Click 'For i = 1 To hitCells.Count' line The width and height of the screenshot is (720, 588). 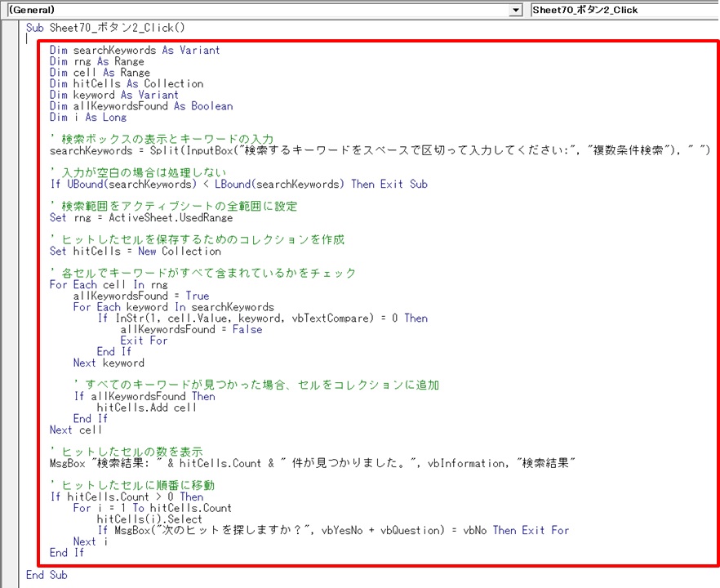[153, 508]
